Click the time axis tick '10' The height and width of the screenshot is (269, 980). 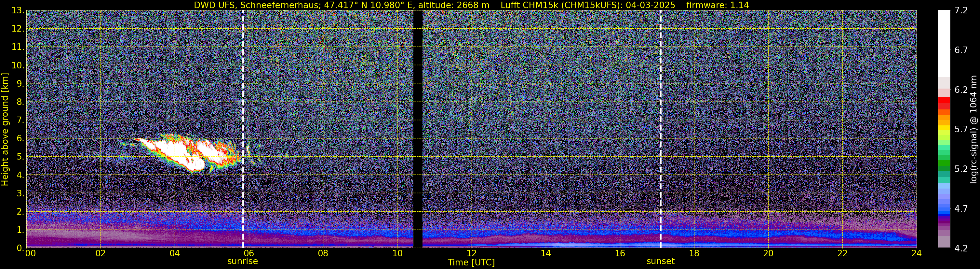click(x=397, y=253)
